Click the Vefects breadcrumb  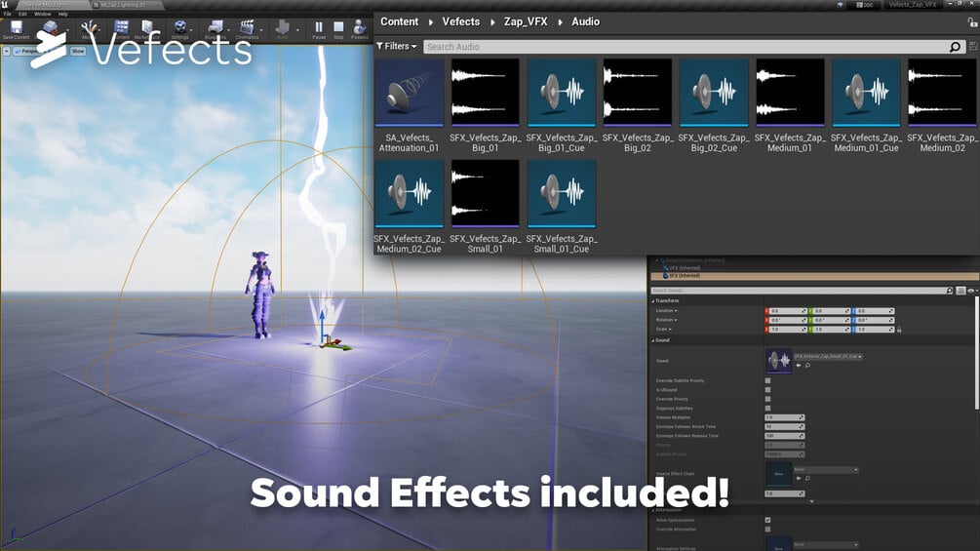[x=460, y=21]
